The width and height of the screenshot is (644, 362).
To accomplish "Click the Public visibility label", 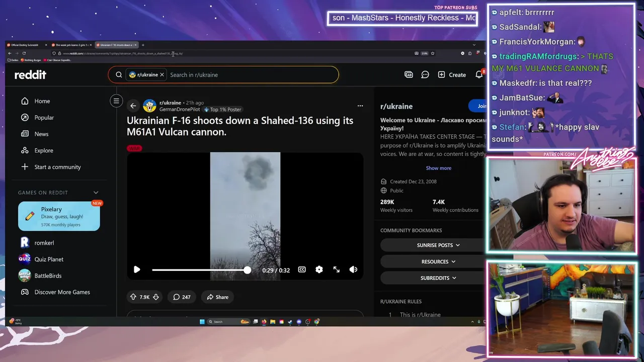I will [392, 191].
